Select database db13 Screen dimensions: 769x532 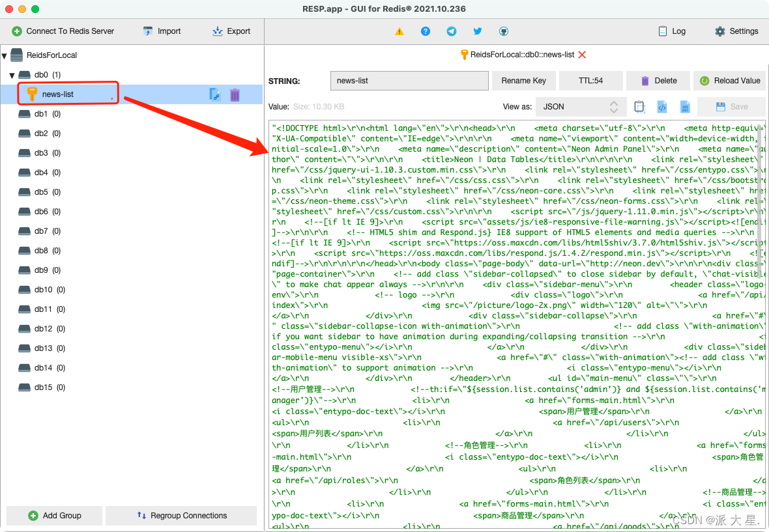[49, 348]
